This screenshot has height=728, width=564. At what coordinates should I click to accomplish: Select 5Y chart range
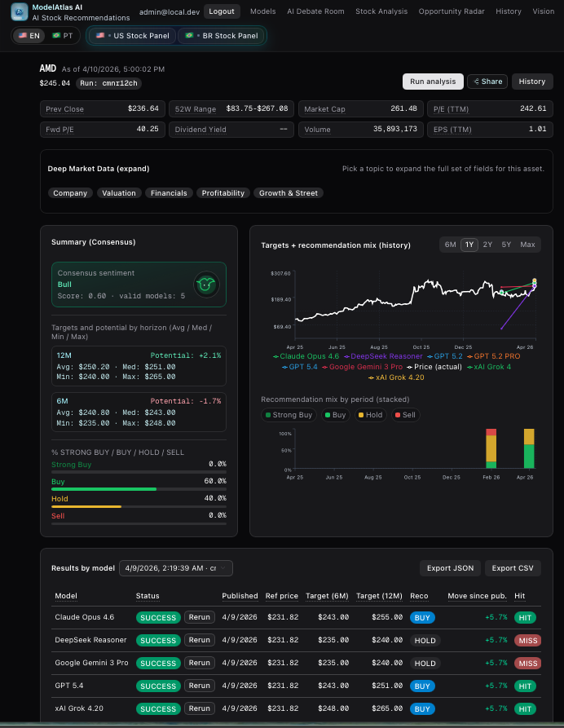pyautogui.click(x=506, y=245)
